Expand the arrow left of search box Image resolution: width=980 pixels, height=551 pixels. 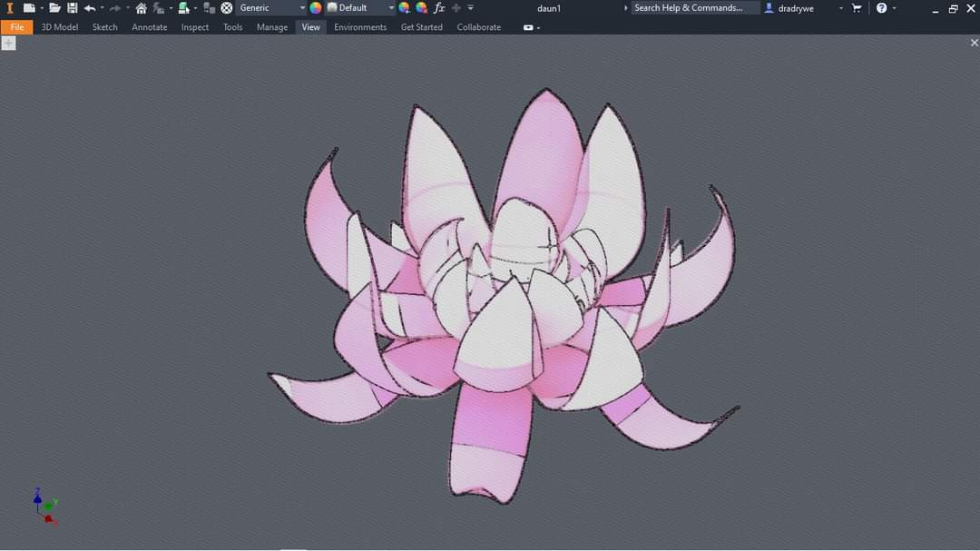(x=625, y=8)
